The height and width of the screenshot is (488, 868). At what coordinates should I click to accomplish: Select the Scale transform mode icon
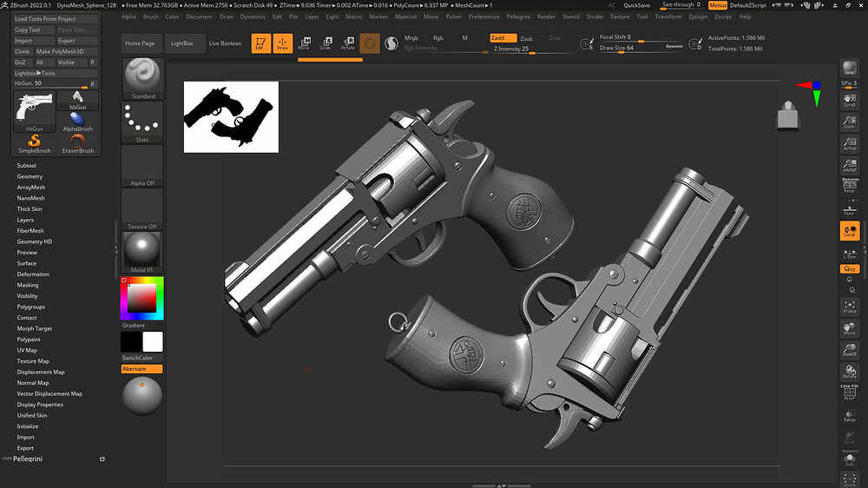[x=325, y=43]
